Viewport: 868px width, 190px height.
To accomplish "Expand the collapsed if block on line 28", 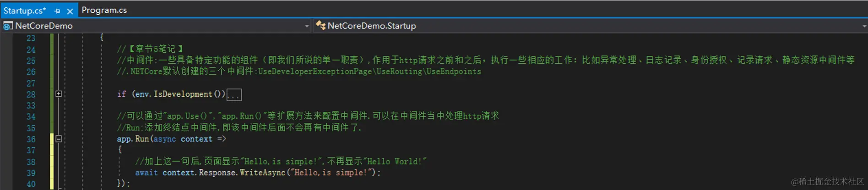I will pos(59,94).
